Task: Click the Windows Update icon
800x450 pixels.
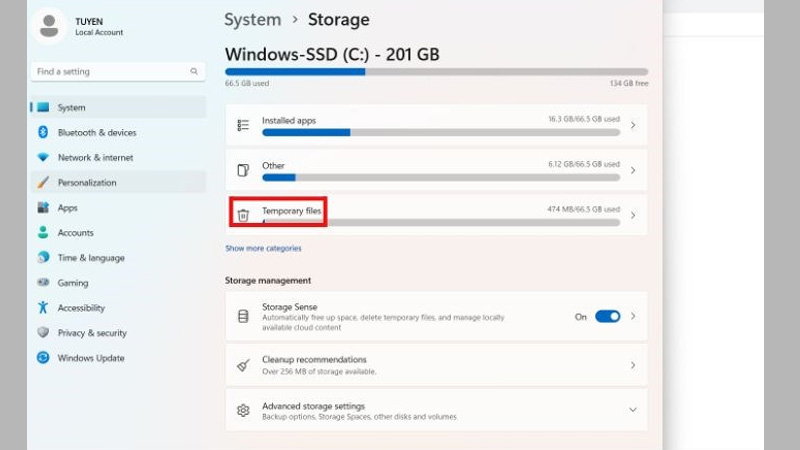Action: 43,358
